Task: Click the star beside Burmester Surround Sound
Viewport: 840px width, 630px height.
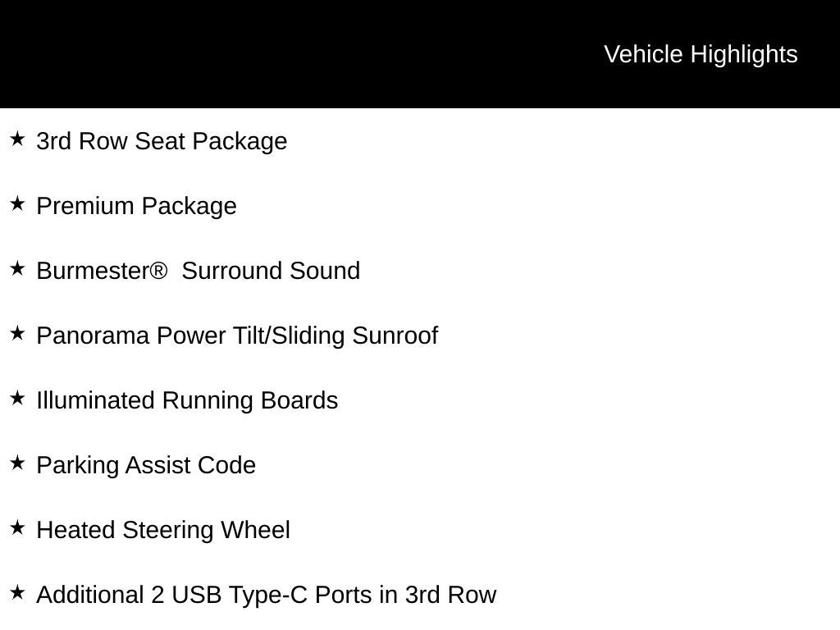Action: tap(17, 268)
